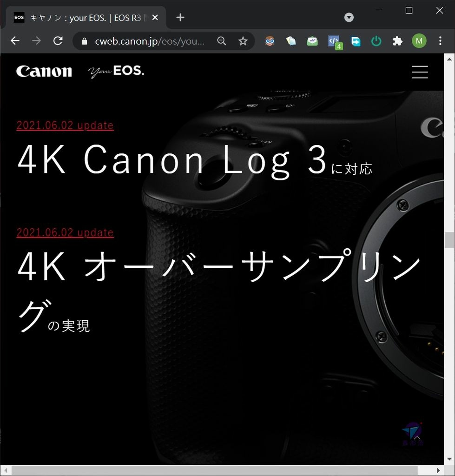Image resolution: width=455 pixels, height=476 pixels.
Task: Open the zoom magnifier in address bar
Action: (x=222, y=41)
